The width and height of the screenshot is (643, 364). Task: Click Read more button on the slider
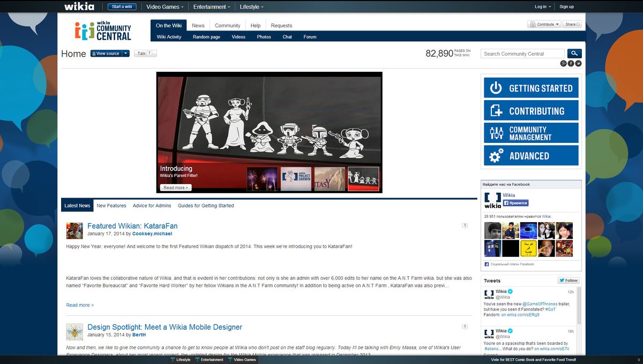(x=176, y=188)
